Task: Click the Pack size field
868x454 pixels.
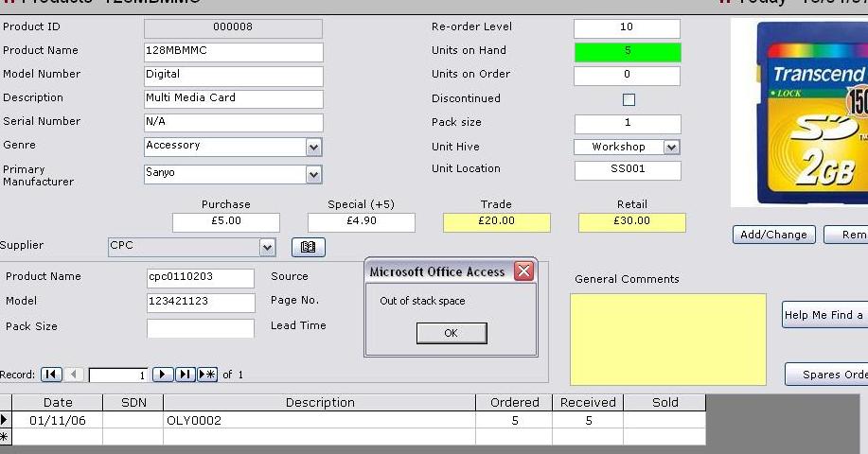Action: [x=628, y=124]
